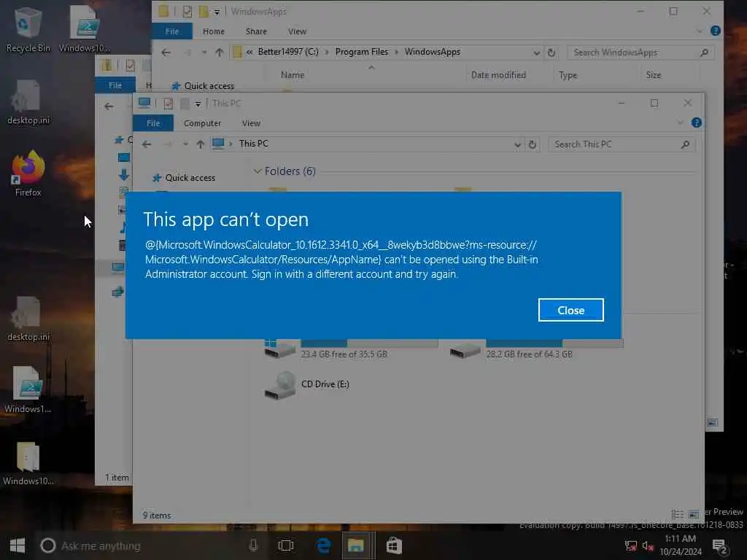Viewport: 747px width, 560px height.
Task: Go back in the This PC window
Action: (147, 144)
